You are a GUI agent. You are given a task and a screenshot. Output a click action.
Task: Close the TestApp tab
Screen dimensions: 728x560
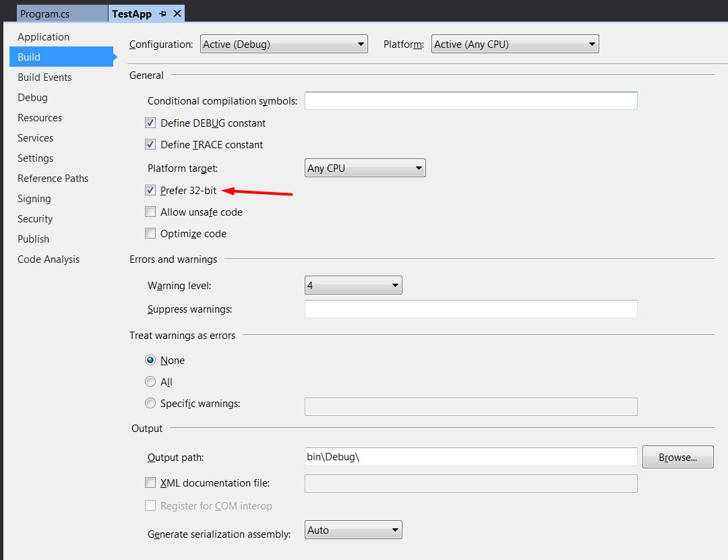pos(177,13)
